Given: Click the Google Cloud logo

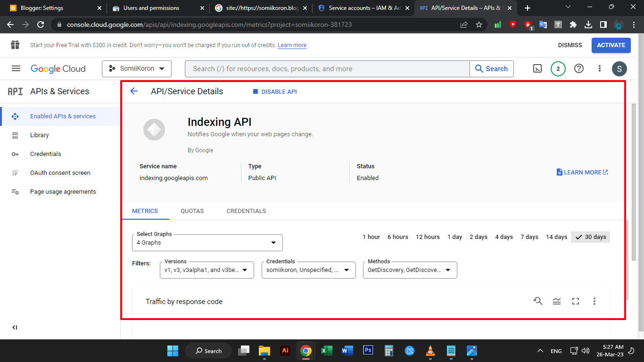Looking at the screenshot, I should pos(58,69).
